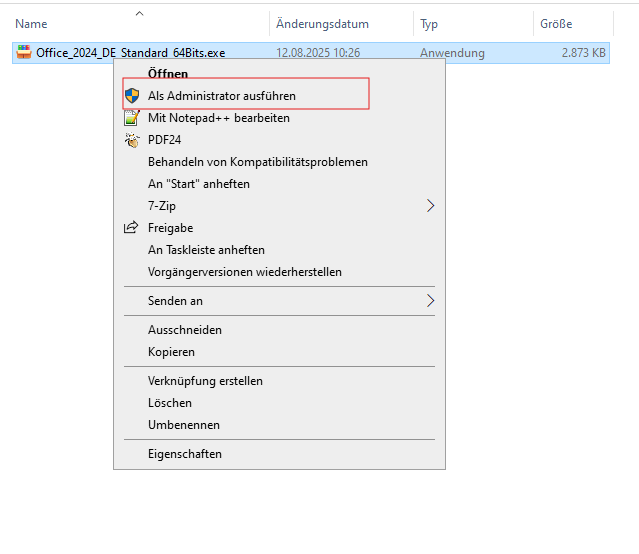639x554 pixels.
Task: Sort by Größe column header
Action: coord(556,23)
